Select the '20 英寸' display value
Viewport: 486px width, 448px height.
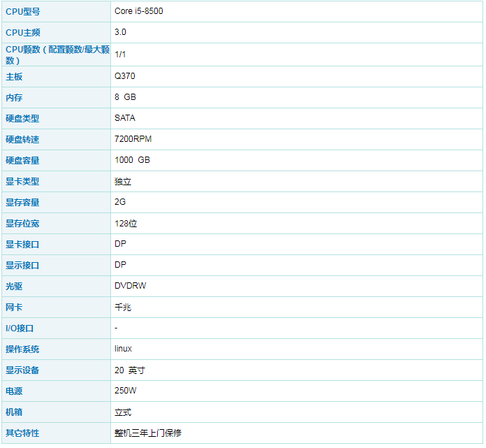(x=130, y=370)
